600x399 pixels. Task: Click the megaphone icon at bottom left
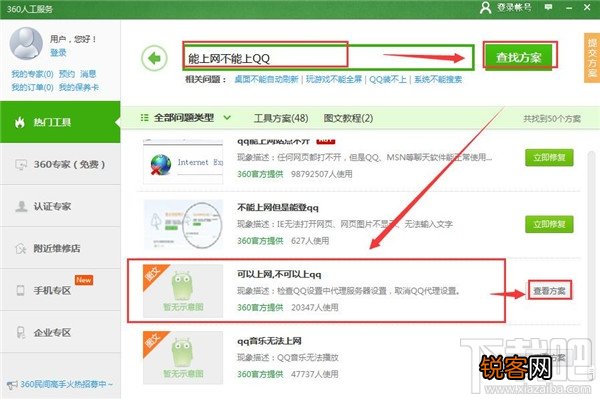tap(12, 384)
